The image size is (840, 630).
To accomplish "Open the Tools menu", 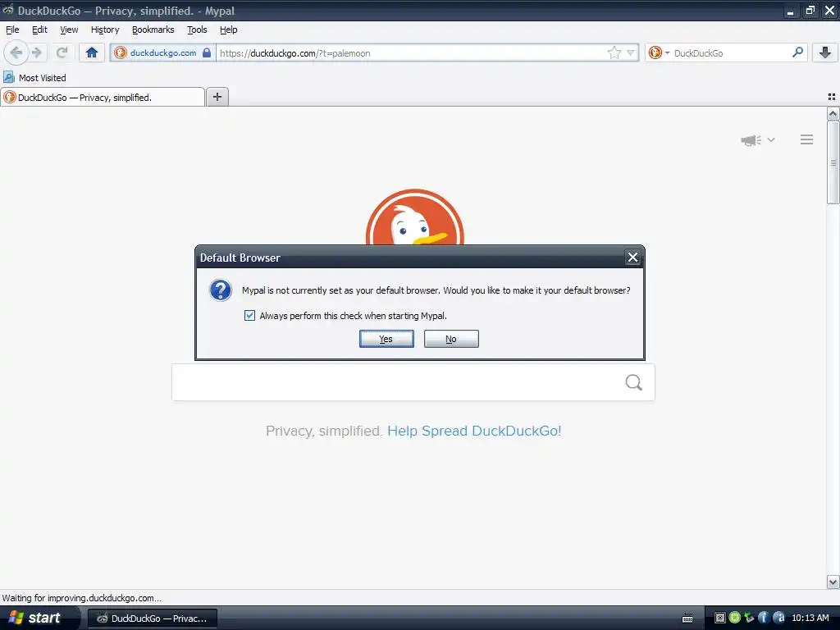I will click(x=197, y=30).
